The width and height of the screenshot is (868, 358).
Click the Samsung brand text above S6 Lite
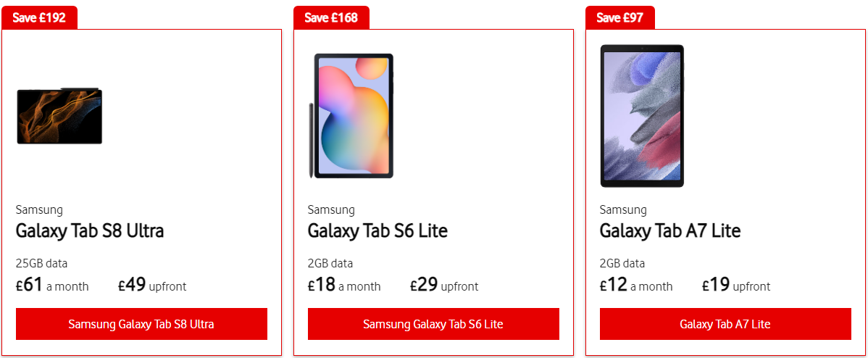pyautogui.click(x=331, y=209)
